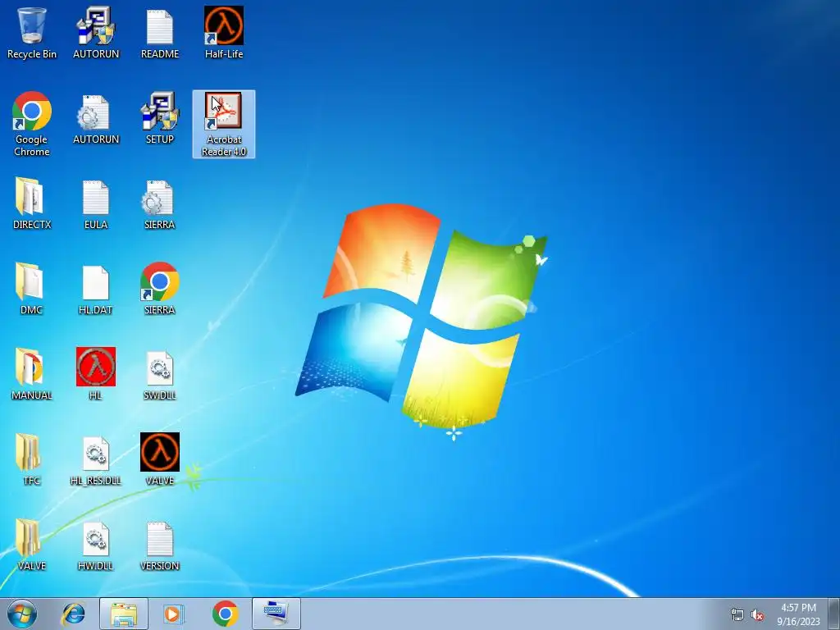Select the DMC folder

[x=32, y=290]
